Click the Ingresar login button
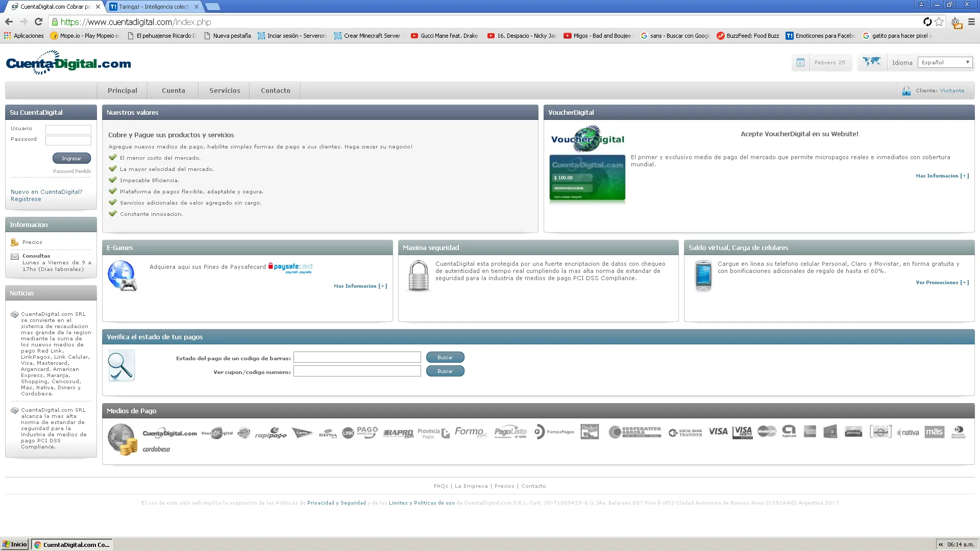Viewport: 980px width, 551px height. coord(71,158)
